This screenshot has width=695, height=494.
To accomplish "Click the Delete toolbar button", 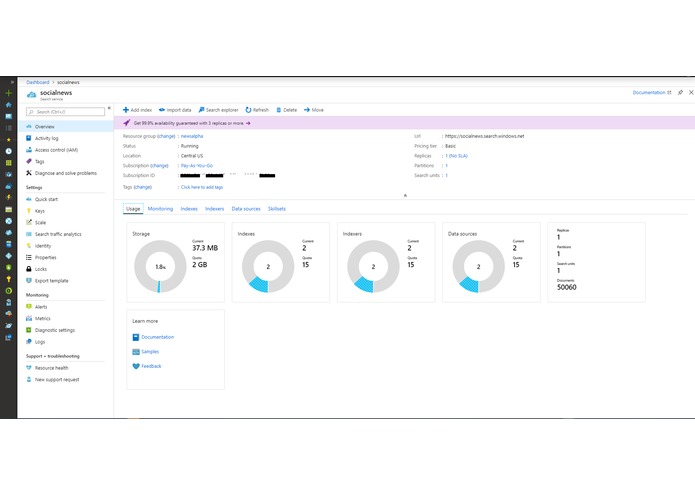I will click(x=286, y=110).
